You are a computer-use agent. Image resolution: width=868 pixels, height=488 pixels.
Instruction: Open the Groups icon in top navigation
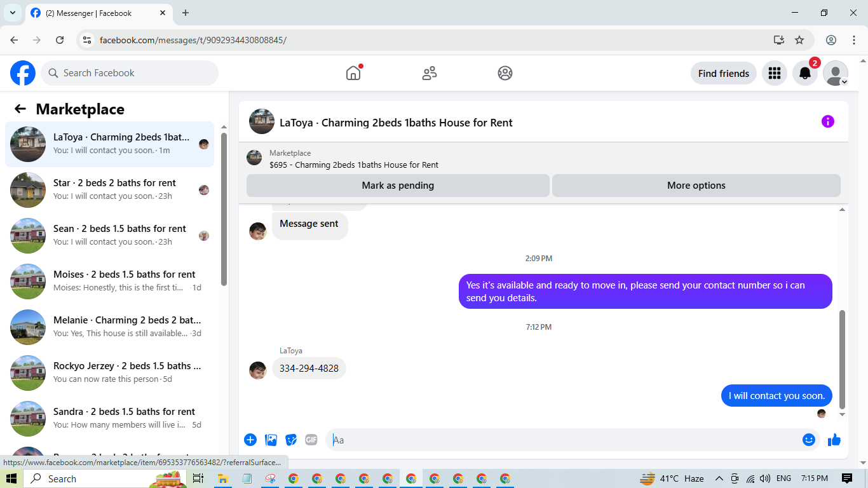(505, 73)
